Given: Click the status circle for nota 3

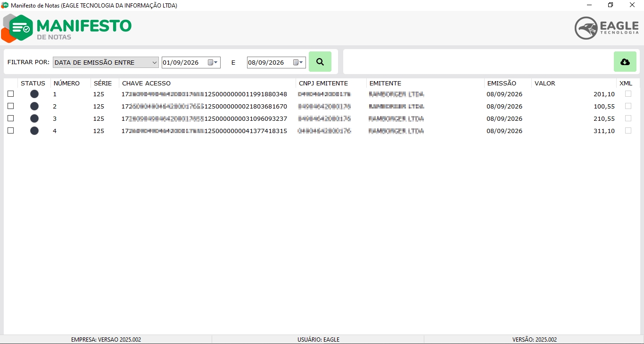Looking at the screenshot, I should coord(34,118).
